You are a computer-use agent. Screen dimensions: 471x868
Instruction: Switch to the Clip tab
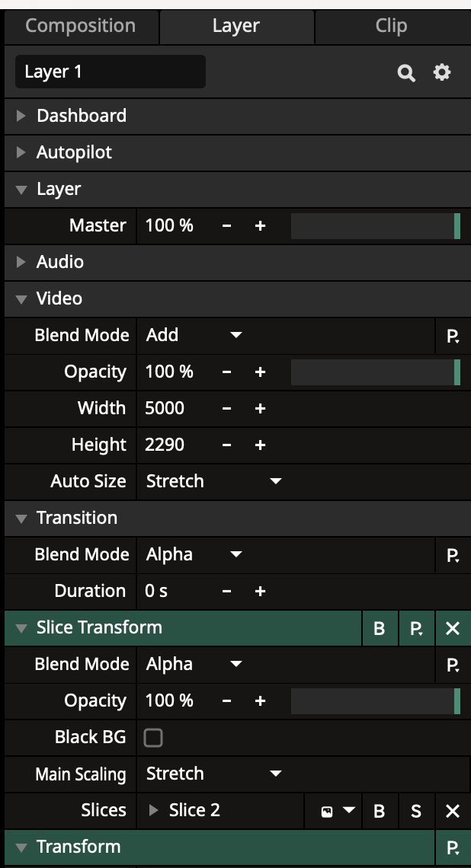[391, 26]
